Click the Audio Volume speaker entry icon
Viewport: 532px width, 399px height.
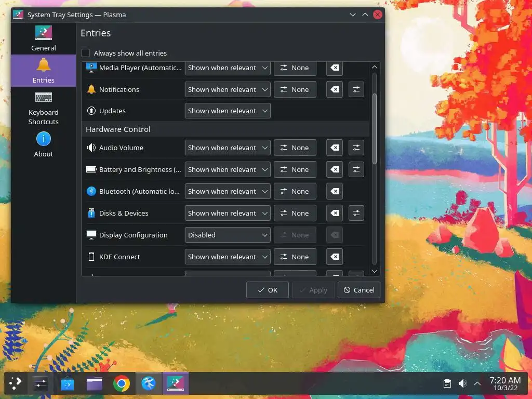tap(91, 148)
